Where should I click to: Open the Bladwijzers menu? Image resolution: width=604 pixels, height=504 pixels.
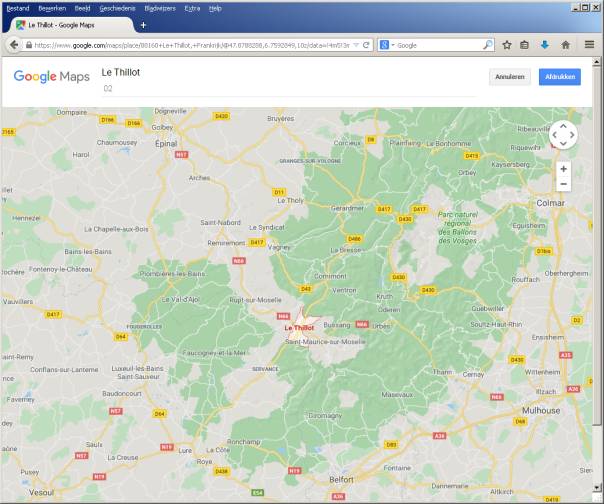coord(160,8)
